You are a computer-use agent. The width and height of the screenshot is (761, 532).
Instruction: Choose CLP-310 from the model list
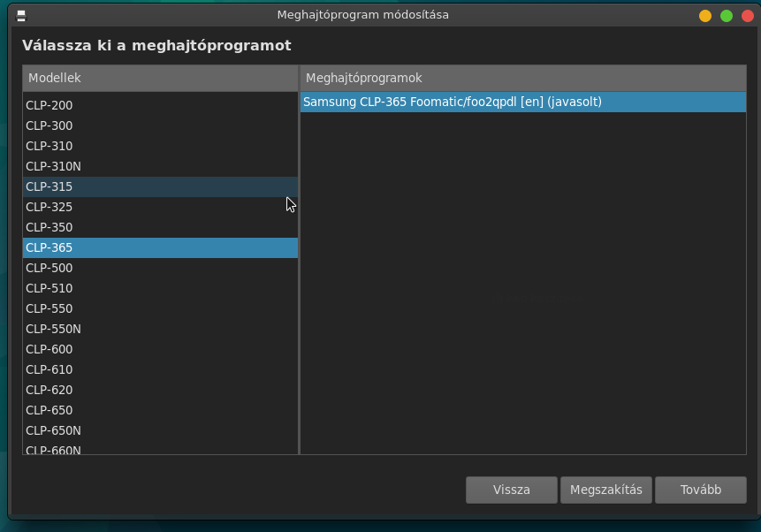tap(160, 146)
